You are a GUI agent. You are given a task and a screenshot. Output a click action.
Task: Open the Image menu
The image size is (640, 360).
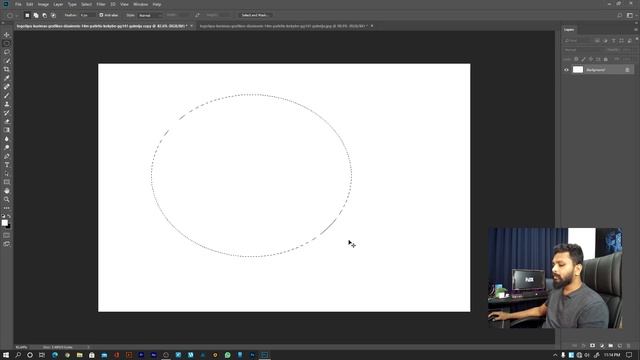[x=43, y=4]
